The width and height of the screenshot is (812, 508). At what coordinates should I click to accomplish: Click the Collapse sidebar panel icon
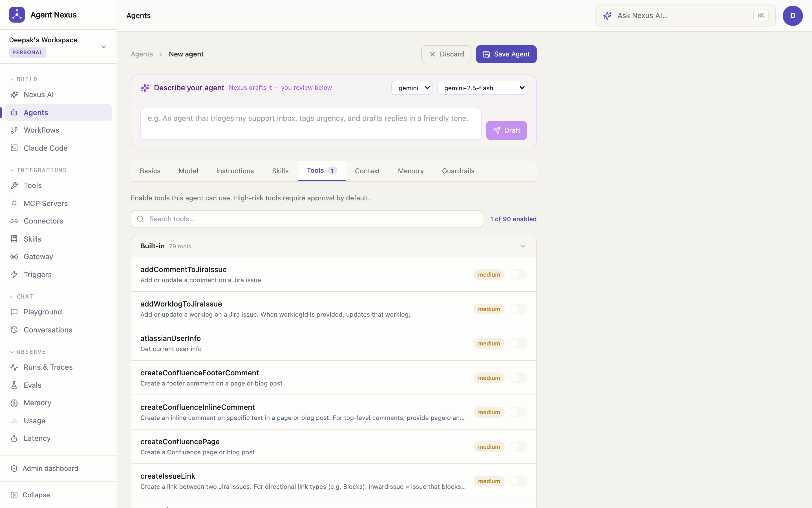pyautogui.click(x=14, y=495)
